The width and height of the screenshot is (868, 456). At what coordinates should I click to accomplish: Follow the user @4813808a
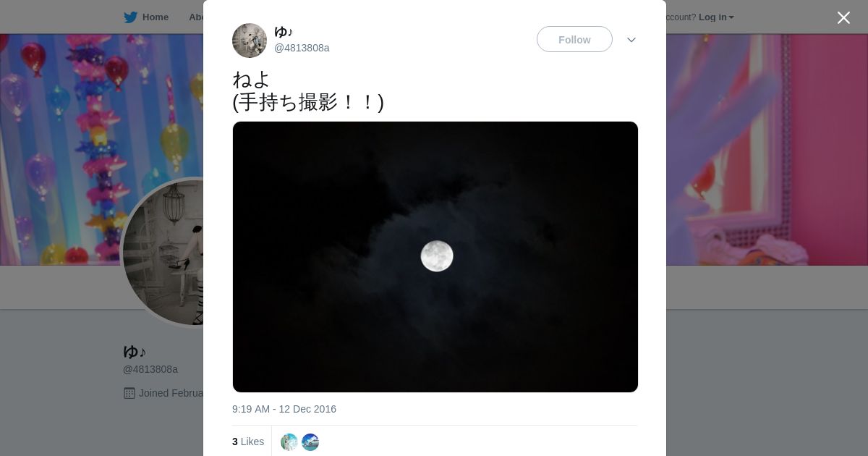point(574,39)
